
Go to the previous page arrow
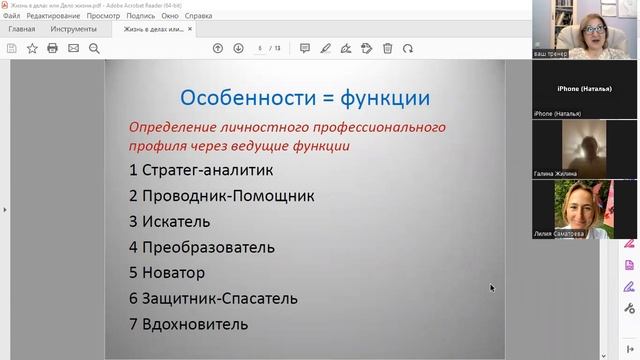[218, 48]
